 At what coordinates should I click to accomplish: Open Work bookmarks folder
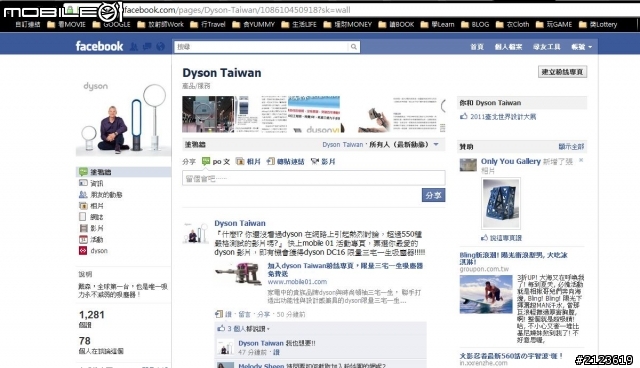161,24
